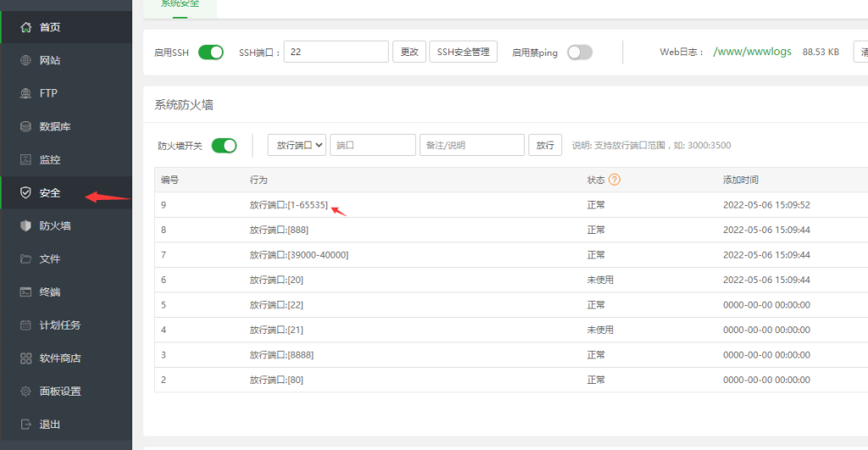Open the /www/wwwlogs web log path
Screen dimensions: 868x450
[753, 52]
